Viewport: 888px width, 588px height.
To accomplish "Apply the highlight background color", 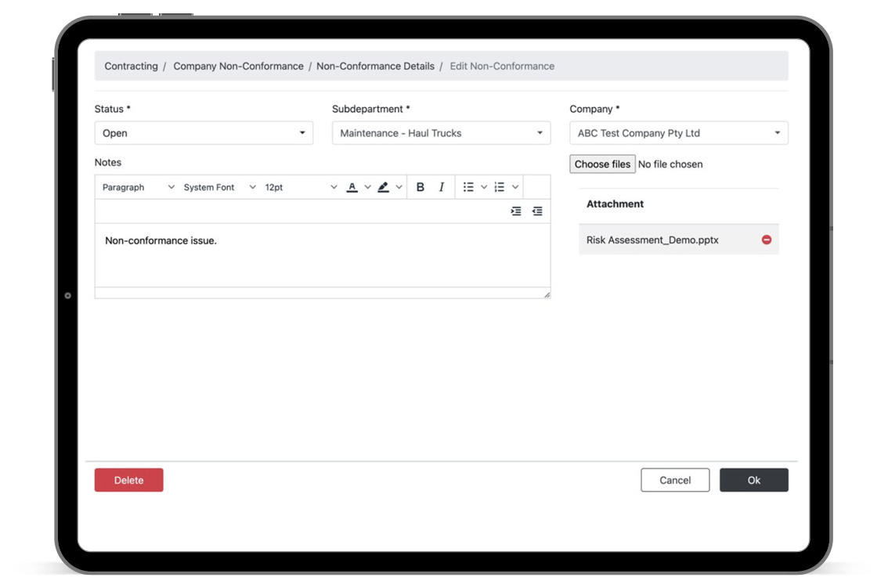I will point(383,187).
